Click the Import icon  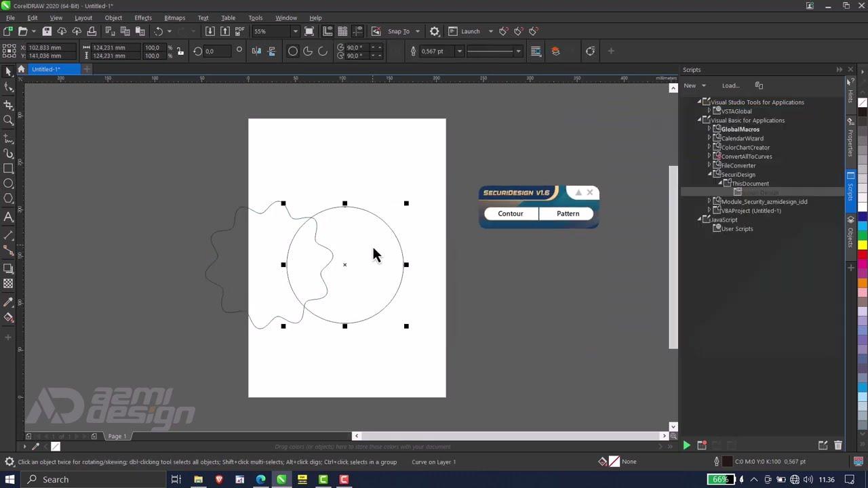[x=210, y=31]
